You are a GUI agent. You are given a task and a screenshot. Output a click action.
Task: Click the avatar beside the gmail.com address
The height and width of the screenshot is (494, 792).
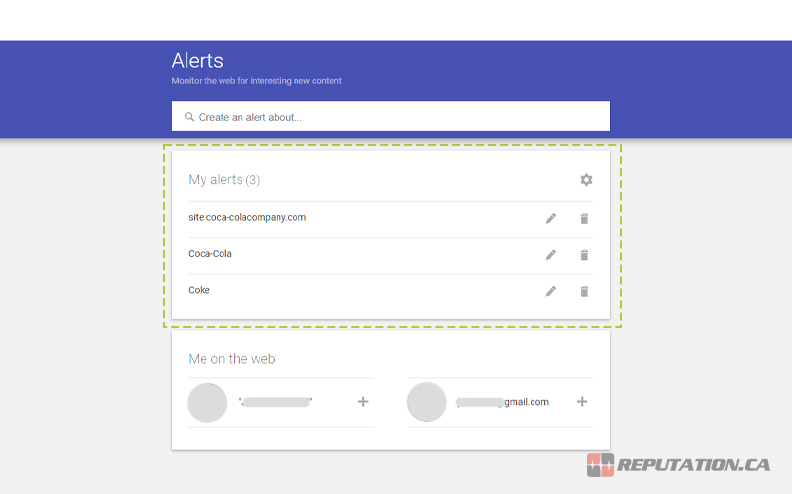pos(426,402)
